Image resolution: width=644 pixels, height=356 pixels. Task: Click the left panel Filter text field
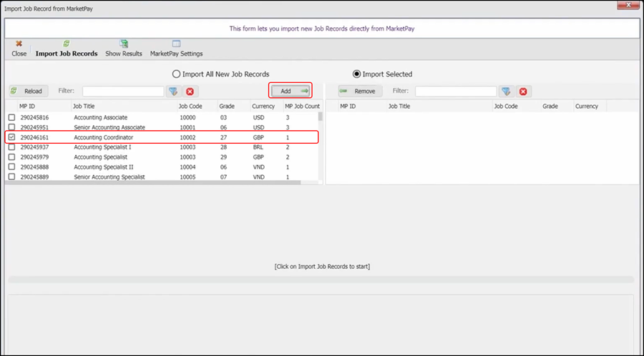tap(123, 92)
